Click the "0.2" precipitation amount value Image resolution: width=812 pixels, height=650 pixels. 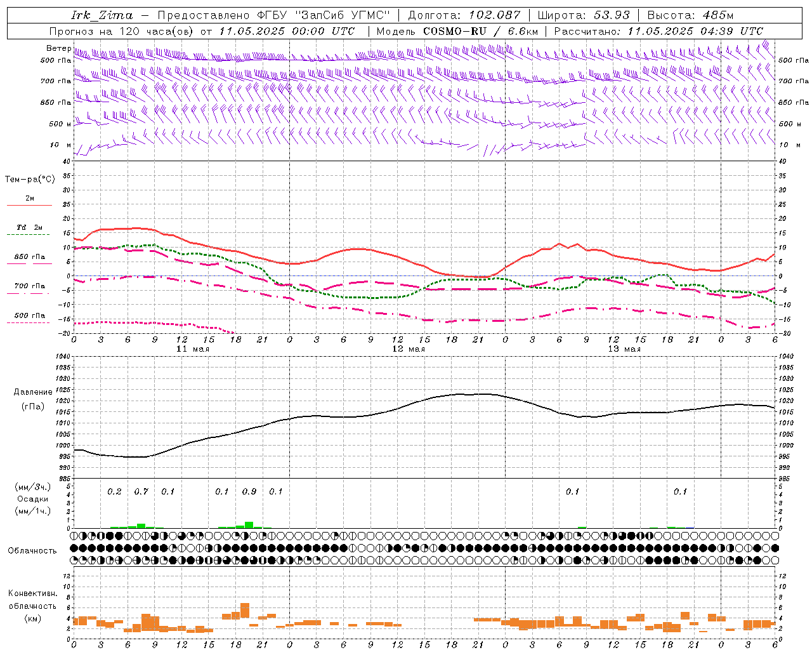114,492
